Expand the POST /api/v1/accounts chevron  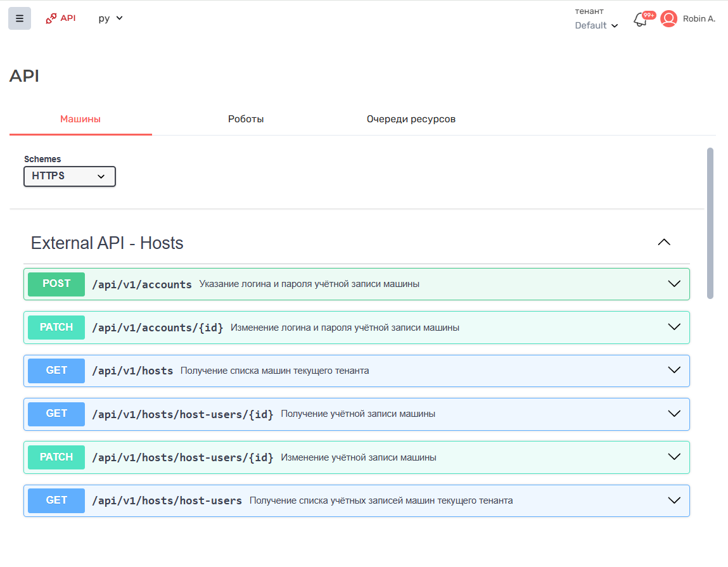tap(674, 284)
